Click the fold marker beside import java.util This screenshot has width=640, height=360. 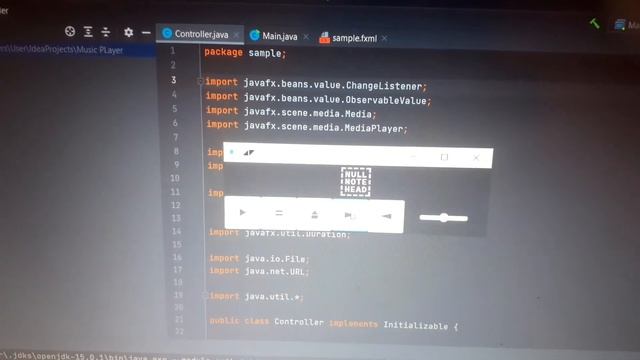[204, 296]
